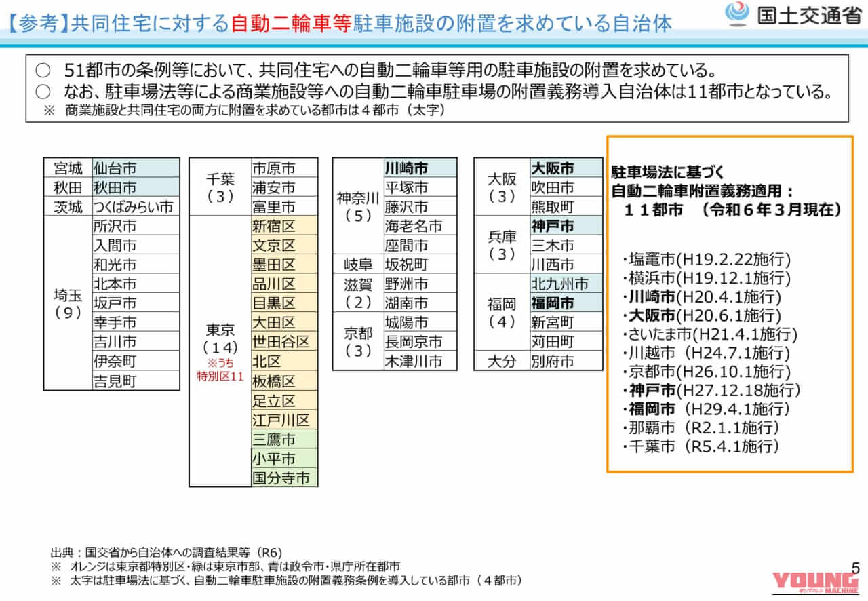Click the bold 大阪市 cell under 大阪

pos(564,168)
